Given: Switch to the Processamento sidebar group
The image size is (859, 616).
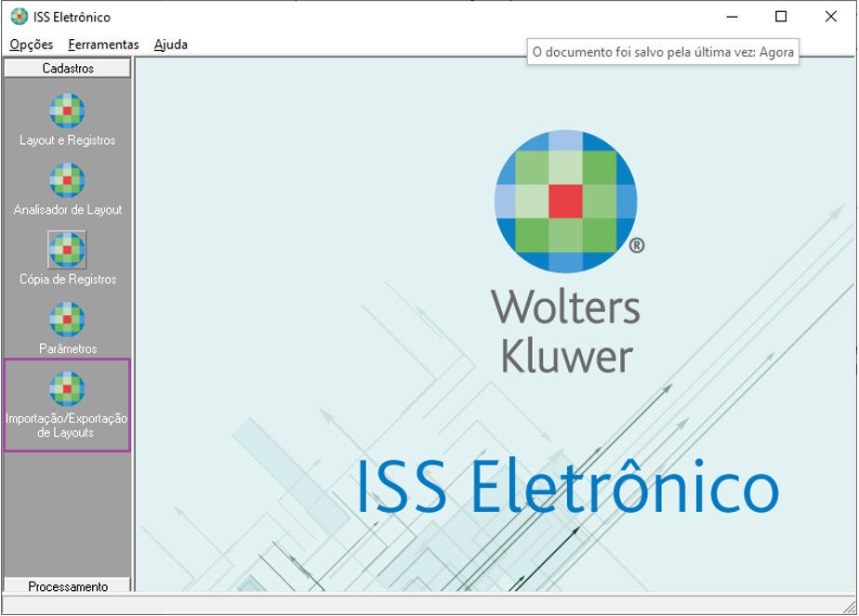Looking at the screenshot, I should tap(67, 584).
